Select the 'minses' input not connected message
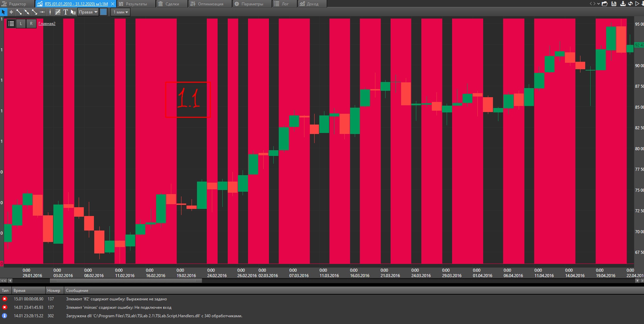 pyautogui.click(x=119, y=307)
